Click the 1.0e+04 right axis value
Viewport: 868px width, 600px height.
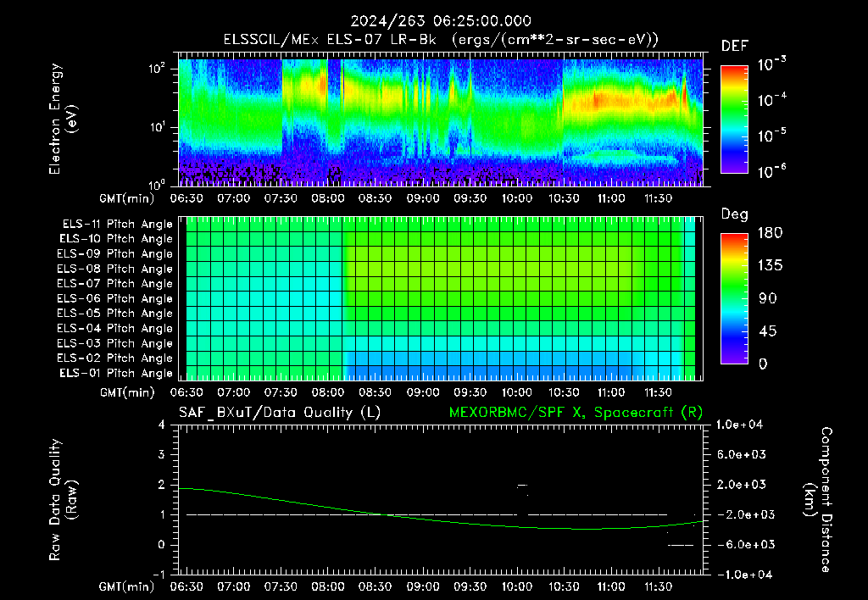click(x=739, y=425)
